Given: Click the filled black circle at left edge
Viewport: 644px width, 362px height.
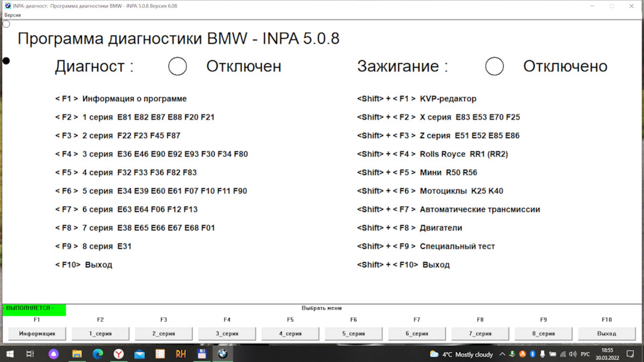Looking at the screenshot, I should 6,61.
